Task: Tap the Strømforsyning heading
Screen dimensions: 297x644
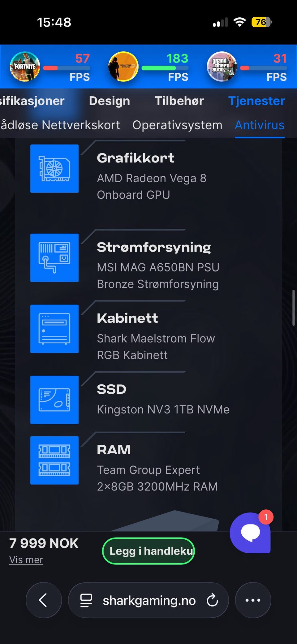Action: [x=154, y=247]
